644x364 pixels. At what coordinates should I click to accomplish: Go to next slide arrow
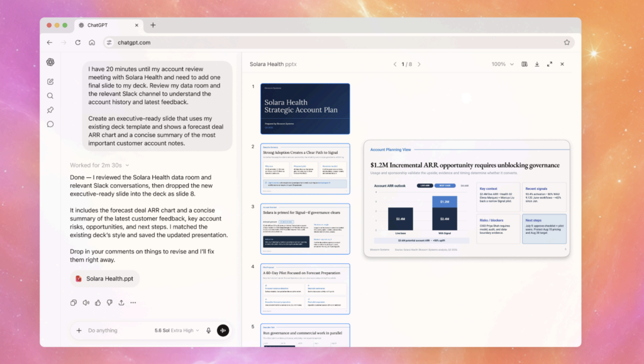[419, 64]
